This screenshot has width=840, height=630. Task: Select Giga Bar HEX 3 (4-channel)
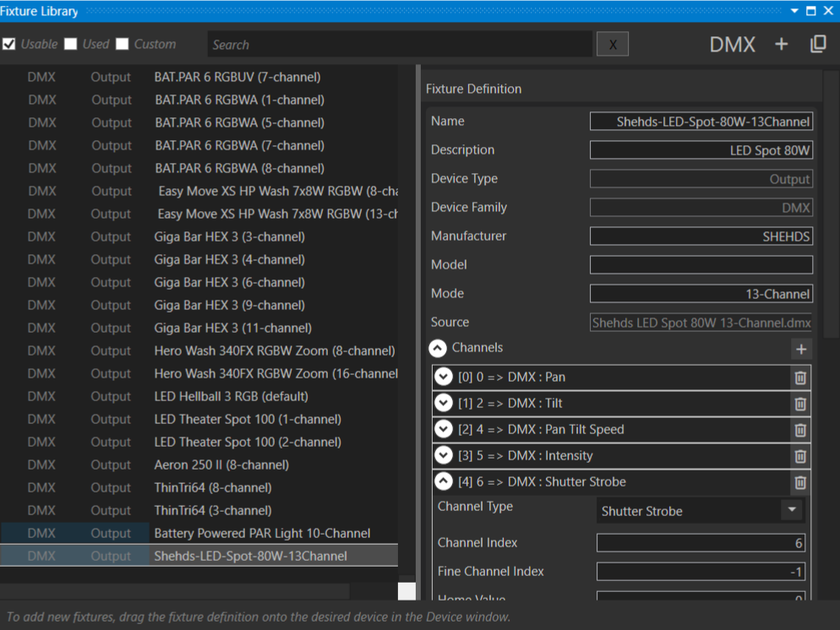point(199,259)
